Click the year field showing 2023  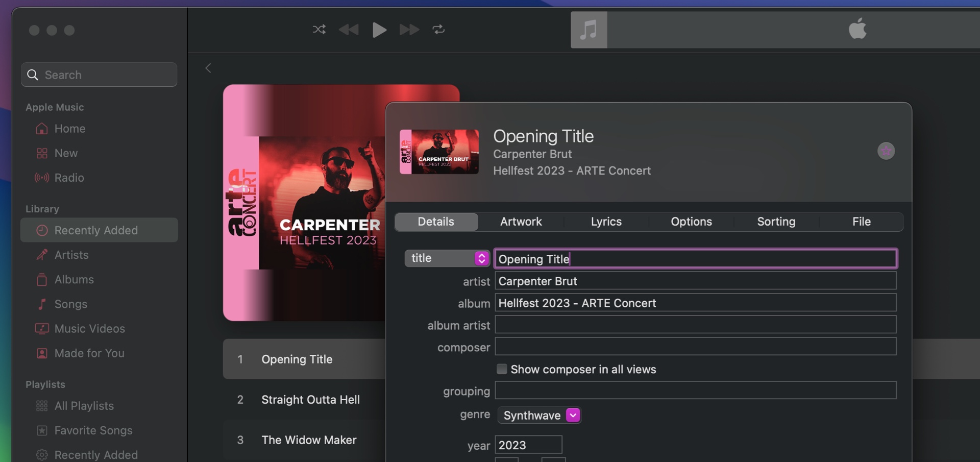(x=528, y=445)
